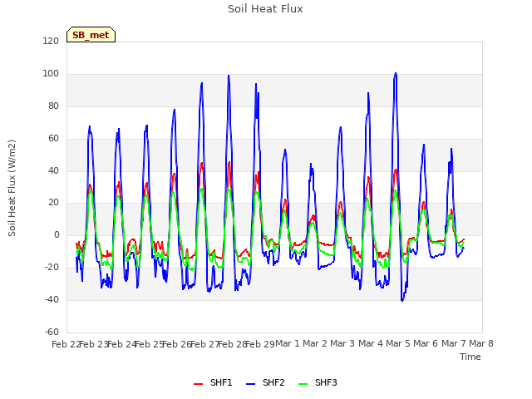Click the Feb 26 x-axis label

pyautogui.click(x=177, y=344)
